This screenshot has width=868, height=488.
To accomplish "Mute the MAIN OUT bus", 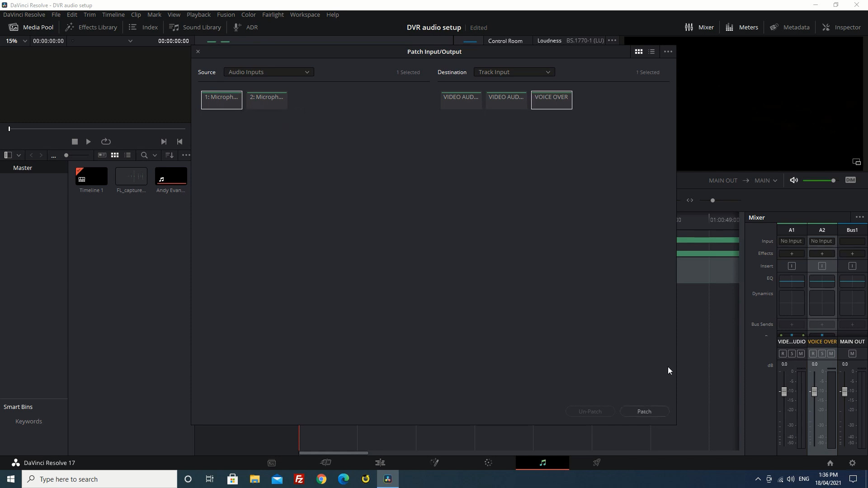I will click(852, 354).
